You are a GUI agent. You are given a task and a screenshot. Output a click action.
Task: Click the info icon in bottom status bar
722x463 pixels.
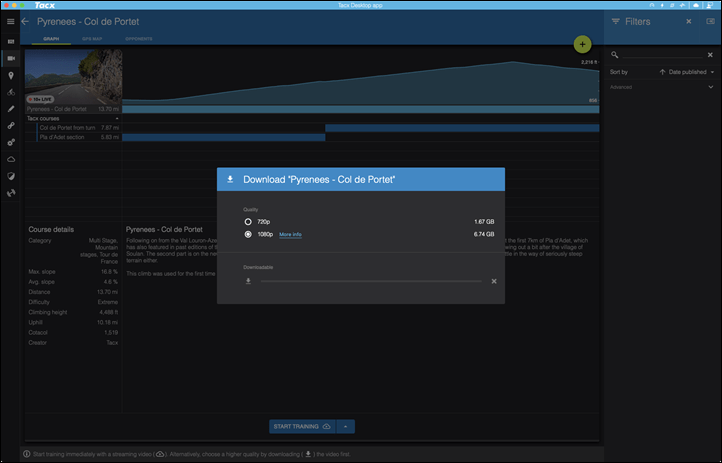tap(27, 454)
